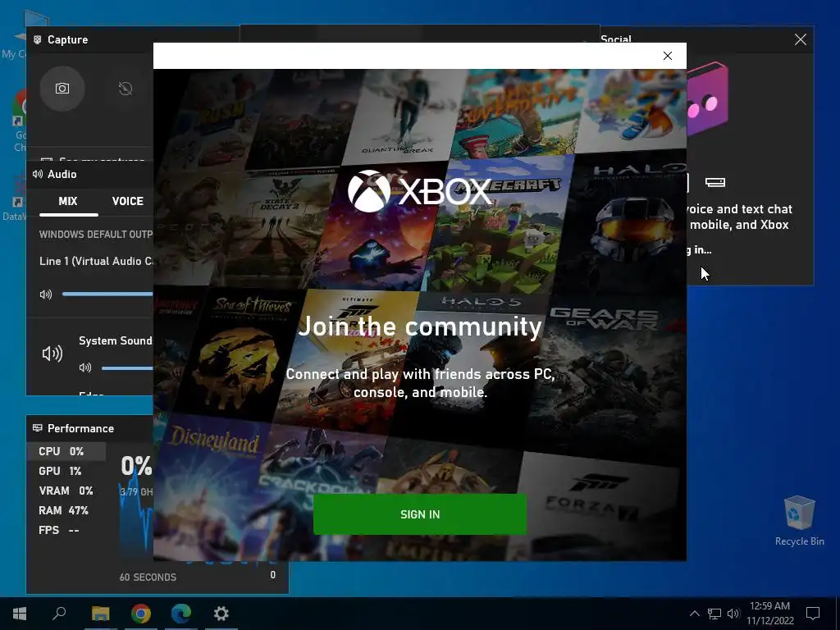The width and height of the screenshot is (840, 630).
Task: Mute System Sounds small speaker icon
Action: (x=85, y=367)
